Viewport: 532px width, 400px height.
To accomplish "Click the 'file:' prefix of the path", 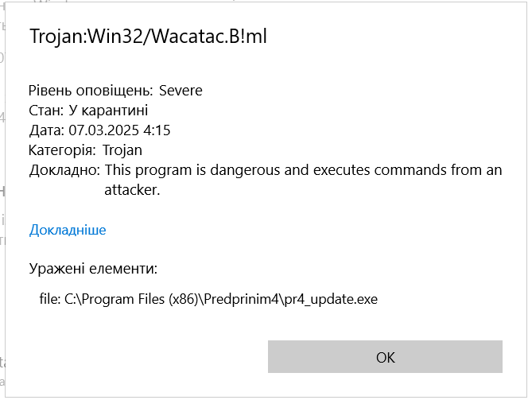I will (49, 300).
